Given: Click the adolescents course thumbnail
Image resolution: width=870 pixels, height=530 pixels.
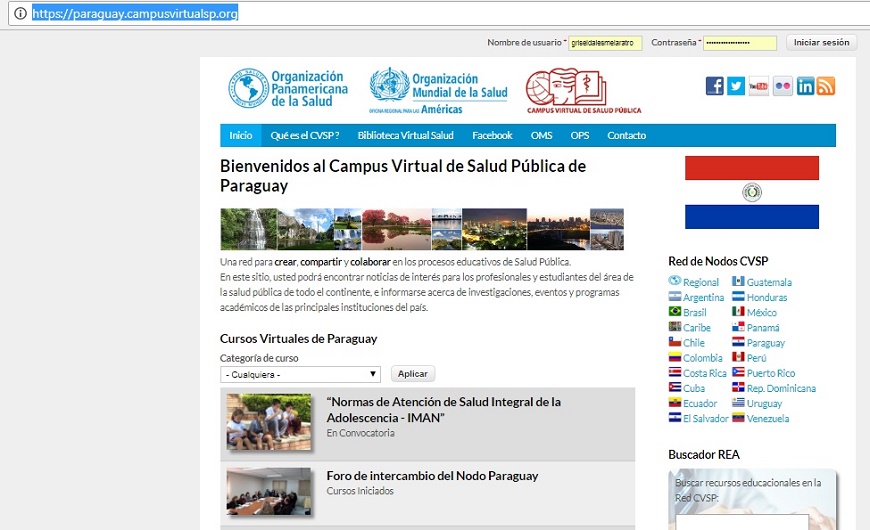Looking at the screenshot, I should point(269,422).
